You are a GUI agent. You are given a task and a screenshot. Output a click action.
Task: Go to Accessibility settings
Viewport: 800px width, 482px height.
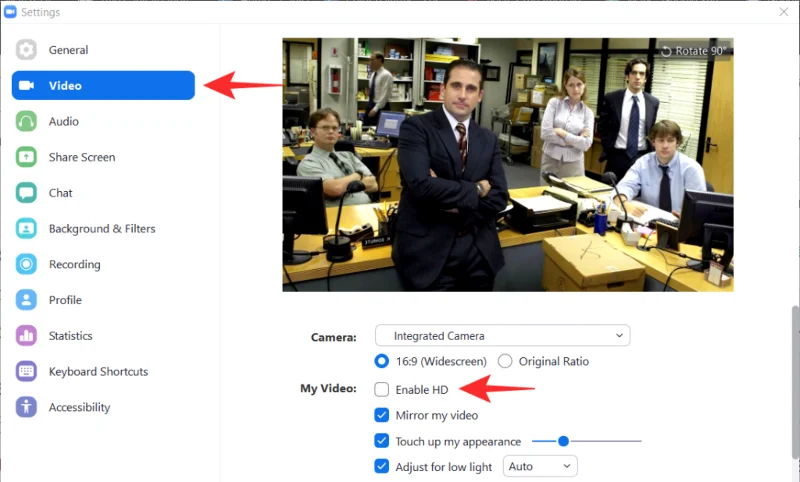click(x=103, y=407)
